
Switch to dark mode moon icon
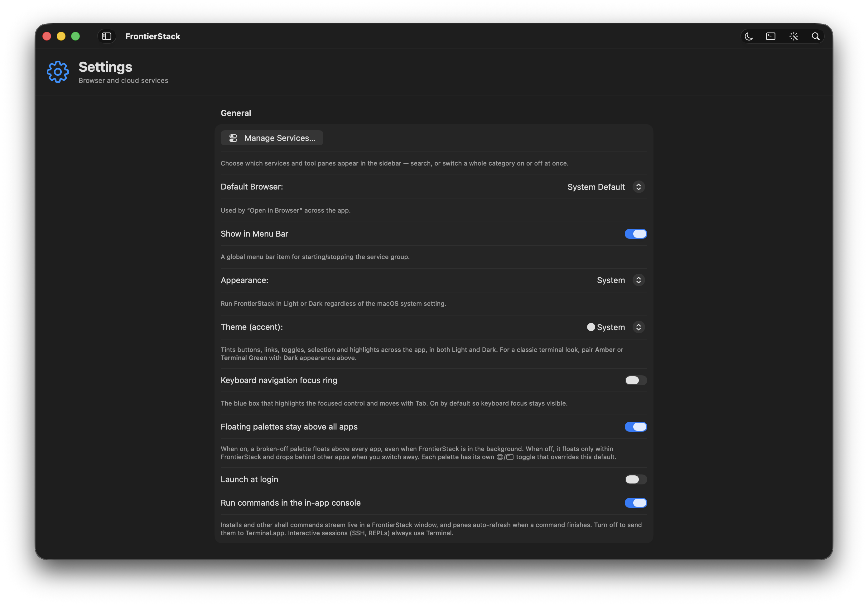coord(749,36)
